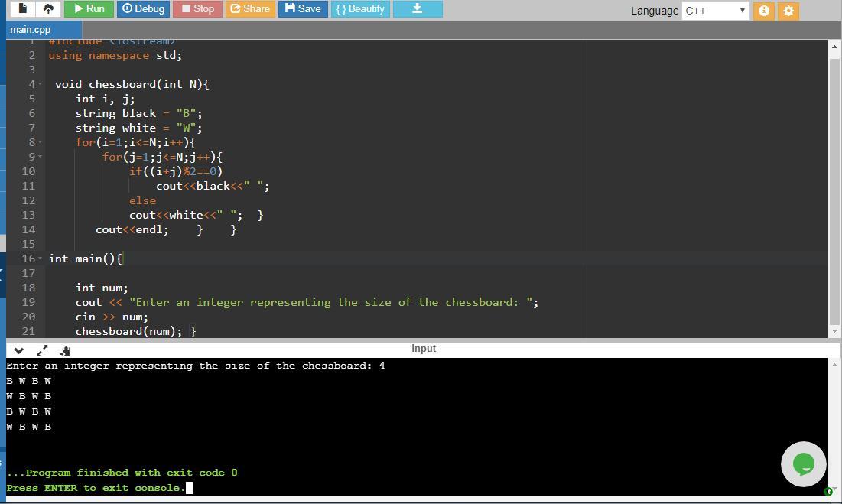Start the Debug session
Screen dimensions: 842x504
point(143,8)
